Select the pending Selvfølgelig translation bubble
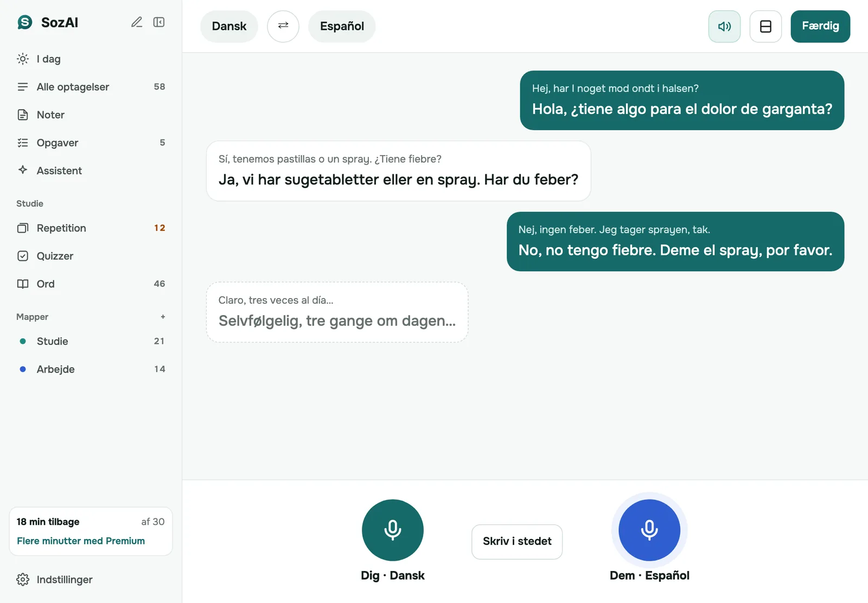 tap(337, 312)
